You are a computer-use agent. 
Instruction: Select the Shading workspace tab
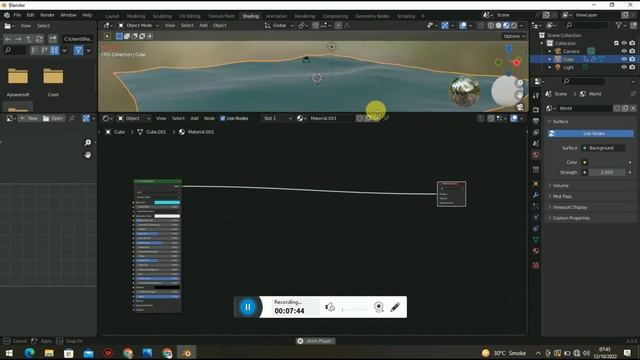coord(251,16)
